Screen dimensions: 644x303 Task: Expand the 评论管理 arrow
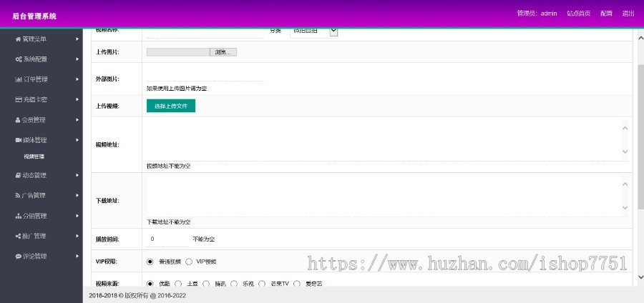pyautogui.click(x=77, y=257)
